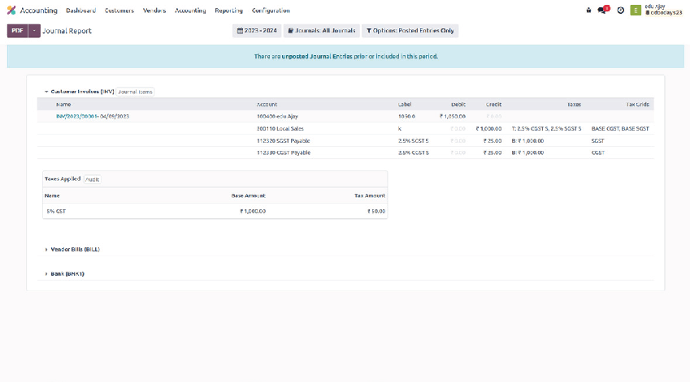Click the Tax Grids column header
The image size is (690, 382).
pos(638,104)
